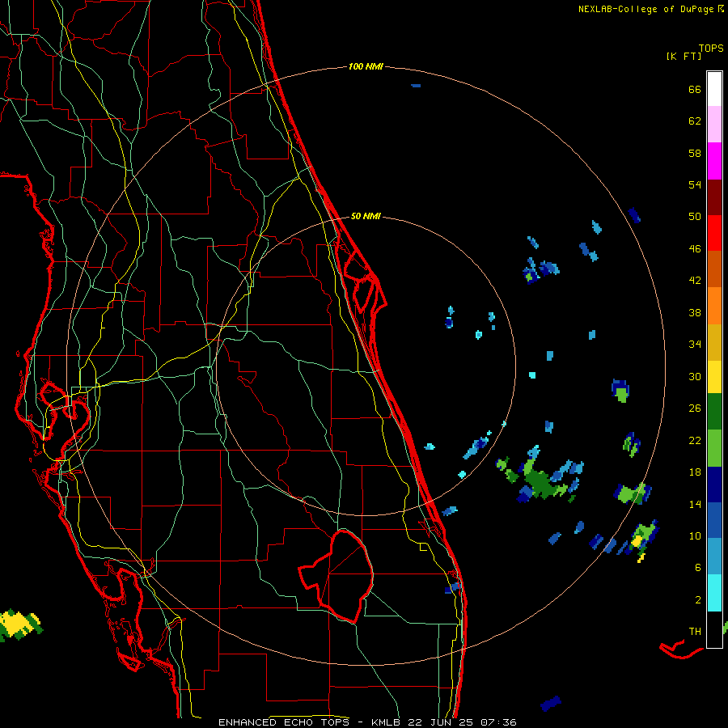Choose the navy legend band beside 18

(714, 485)
